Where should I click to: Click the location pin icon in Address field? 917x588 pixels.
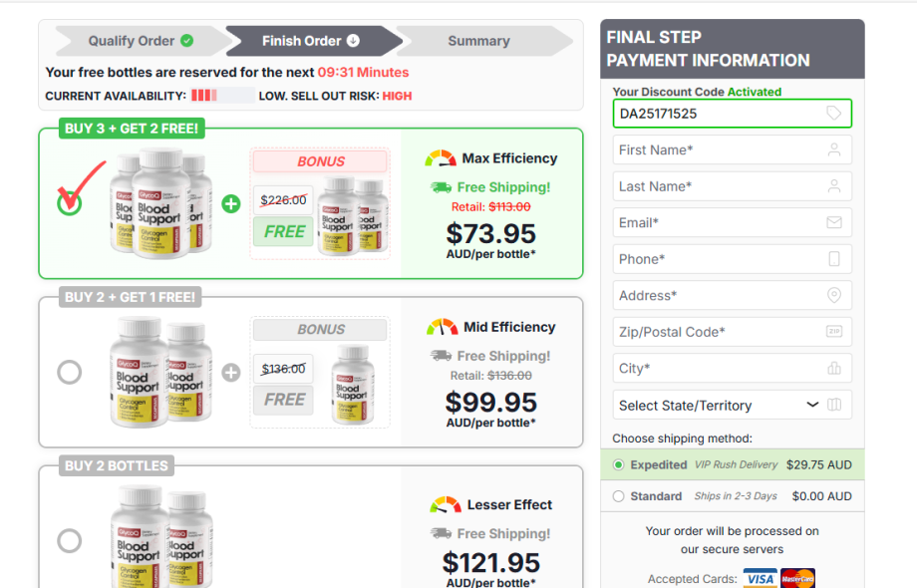(x=834, y=295)
